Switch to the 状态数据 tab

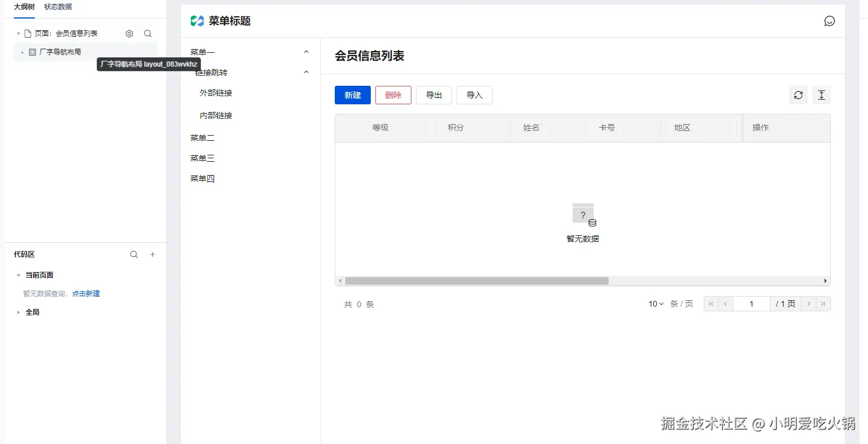pos(57,7)
